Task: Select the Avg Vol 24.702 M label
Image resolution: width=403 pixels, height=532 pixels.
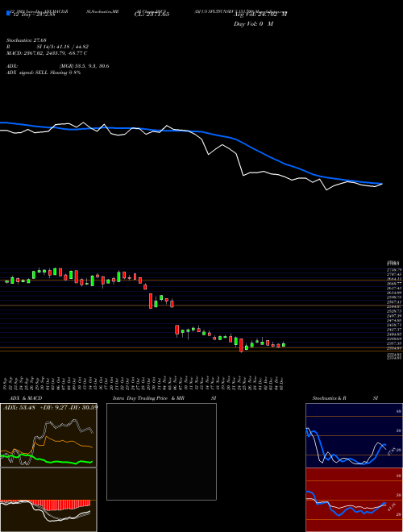Action: pyautogui.click(x=260, y=14)
